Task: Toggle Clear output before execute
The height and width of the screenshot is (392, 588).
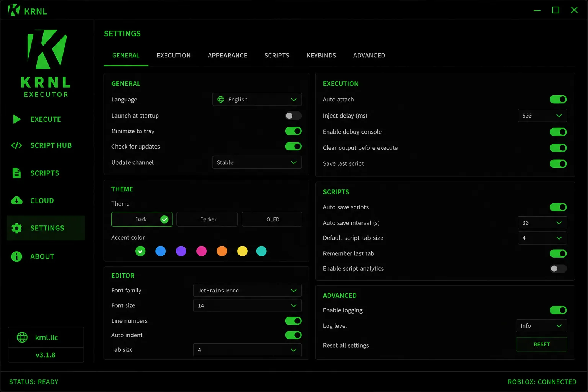Action: tap(558, 148)
